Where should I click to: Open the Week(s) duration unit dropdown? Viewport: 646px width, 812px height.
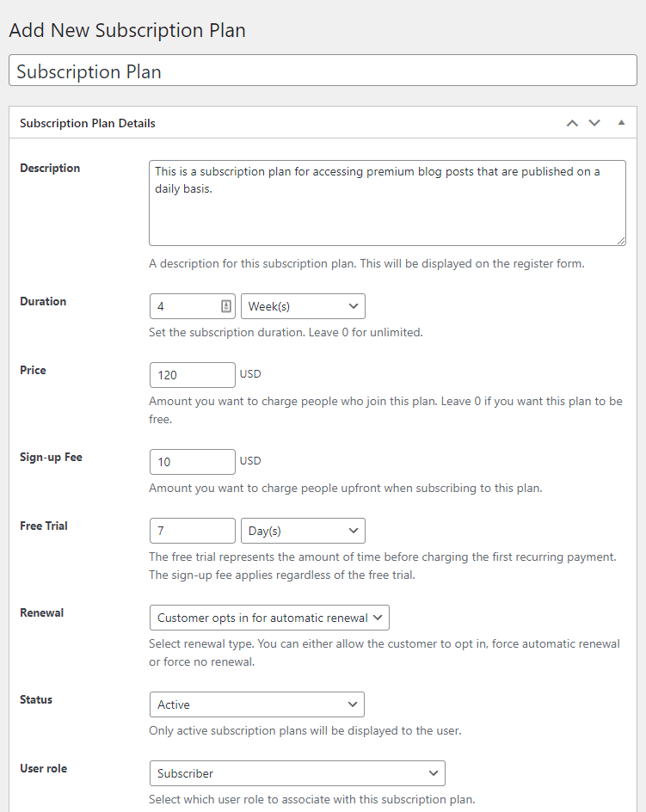click(x=303, y=306)
